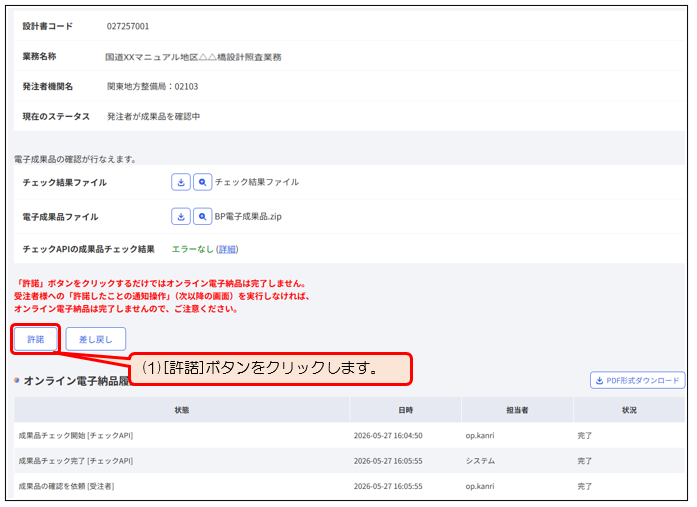Image resolution: width=697 pixels, height=507 pixels.
Task: Click the エラーなし result text
Action: tap(192, 249)
